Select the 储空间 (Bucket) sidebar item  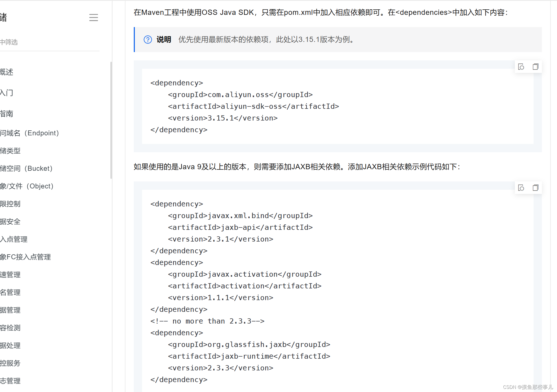coord(26,168)
